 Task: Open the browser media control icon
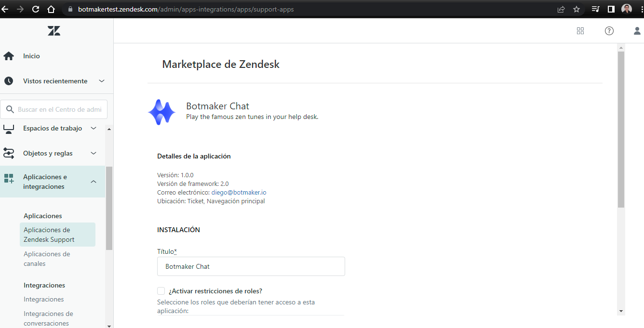pyautogui.click(x=596, y=9)
